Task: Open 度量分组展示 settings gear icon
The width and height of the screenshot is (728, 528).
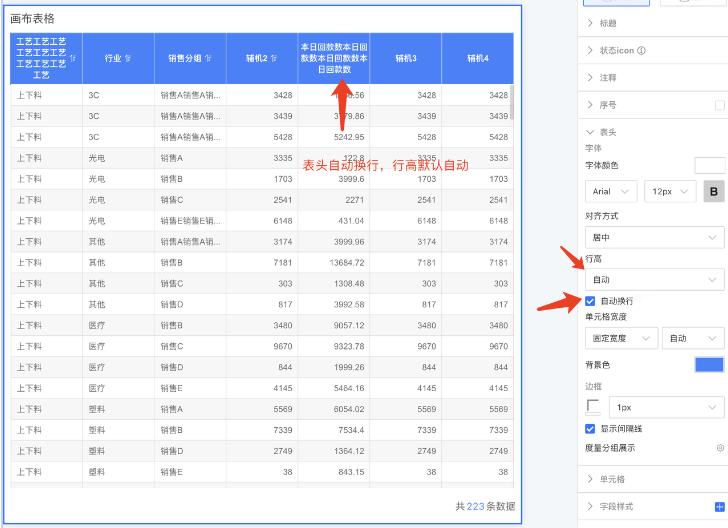Action: tap(720, 448)
